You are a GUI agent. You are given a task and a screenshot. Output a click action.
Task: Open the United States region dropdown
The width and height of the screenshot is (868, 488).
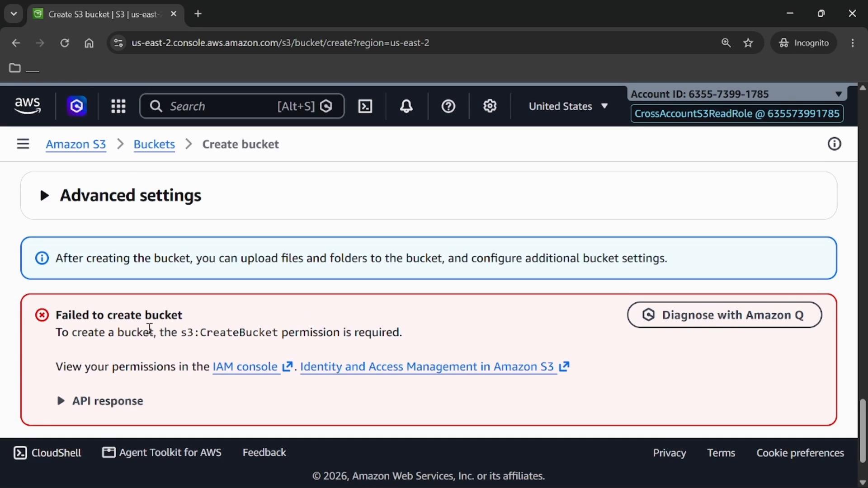coord(568,106)
